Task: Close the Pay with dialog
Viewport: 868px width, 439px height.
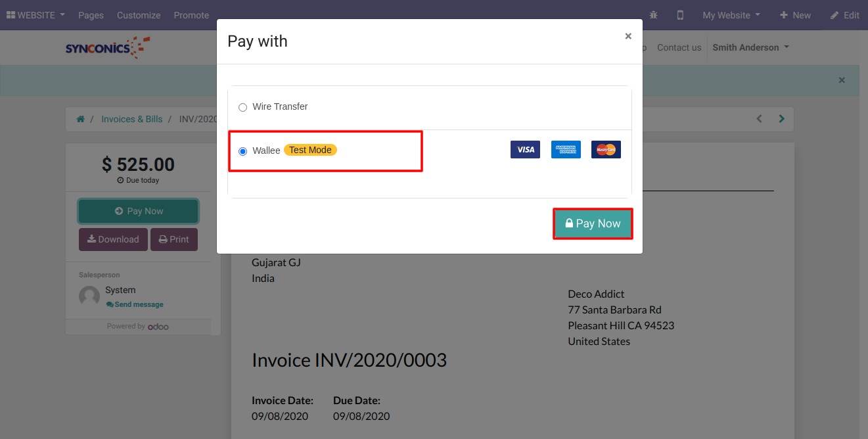Action: coord(628,36)
